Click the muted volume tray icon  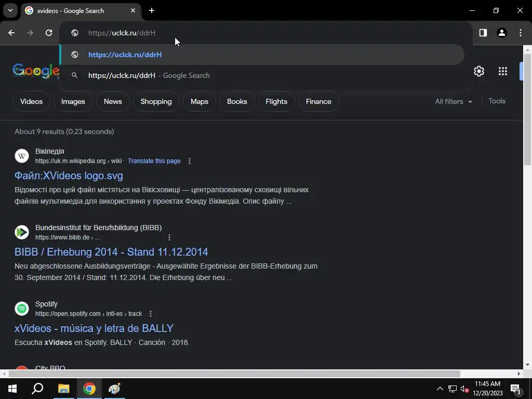click(465, 389)
